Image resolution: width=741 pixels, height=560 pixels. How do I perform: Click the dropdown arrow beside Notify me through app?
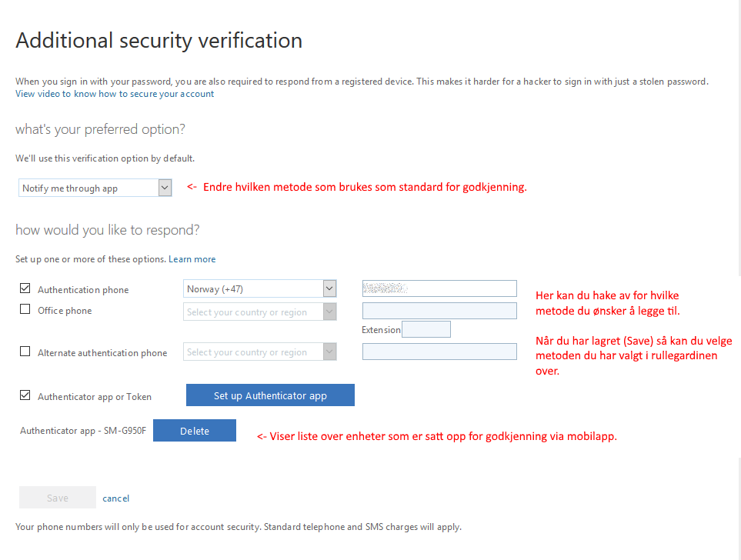[x=165, y=188]
